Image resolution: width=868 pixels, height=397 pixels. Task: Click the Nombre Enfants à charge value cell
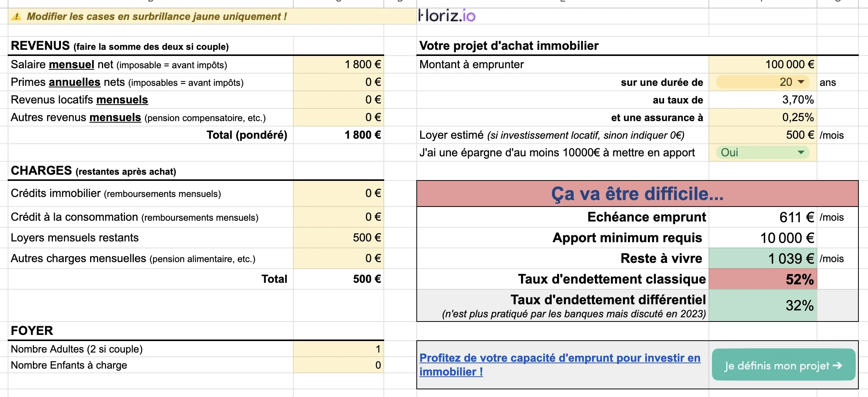pyautogui.click(x=339, y=365)
